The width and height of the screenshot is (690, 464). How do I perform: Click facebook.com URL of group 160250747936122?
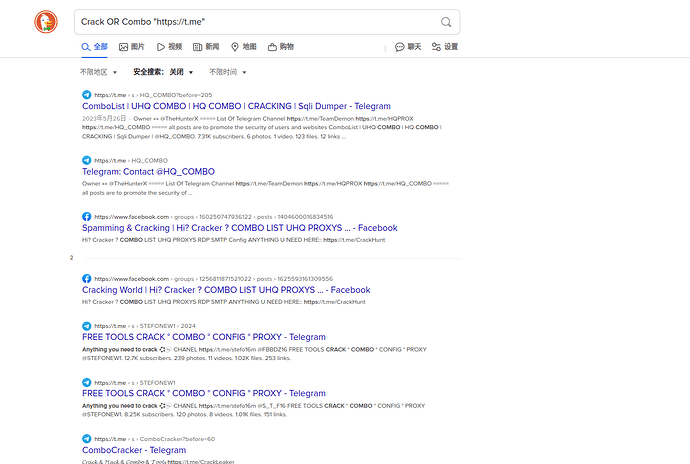[x=213, y=217]
